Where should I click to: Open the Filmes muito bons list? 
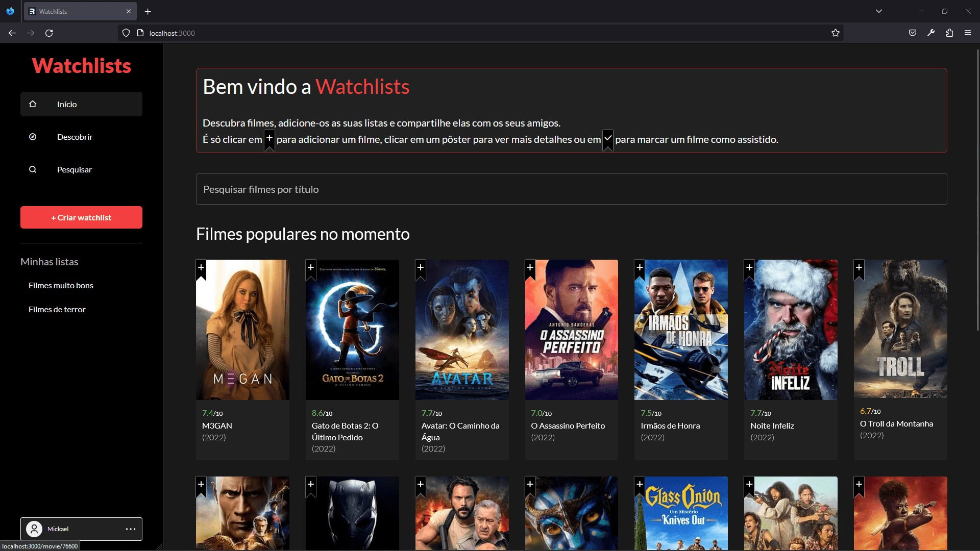pos(61,285)
